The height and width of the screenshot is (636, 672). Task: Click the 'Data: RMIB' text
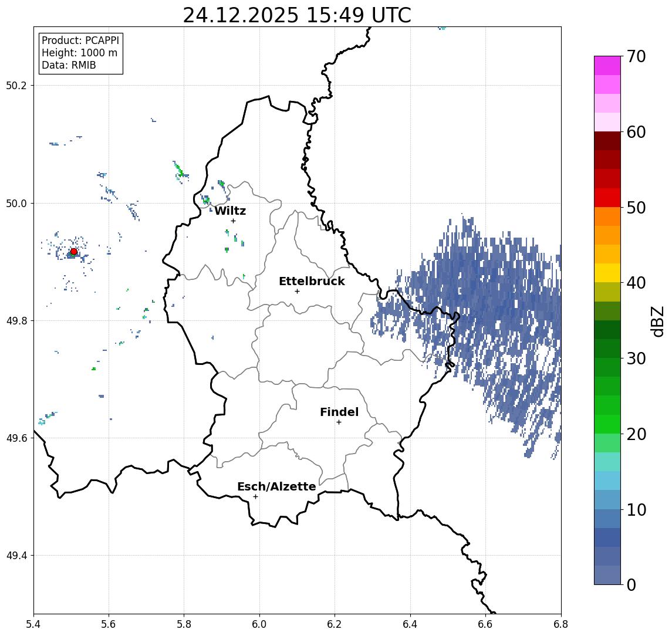[x=69, y=65]
